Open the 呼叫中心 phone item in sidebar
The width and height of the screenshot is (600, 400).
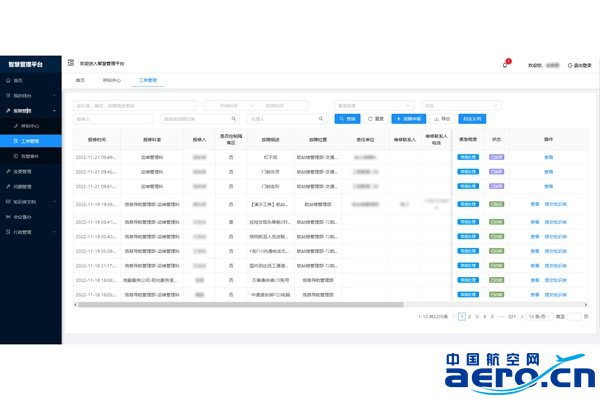pyautogui.click(x=31, y=126)
